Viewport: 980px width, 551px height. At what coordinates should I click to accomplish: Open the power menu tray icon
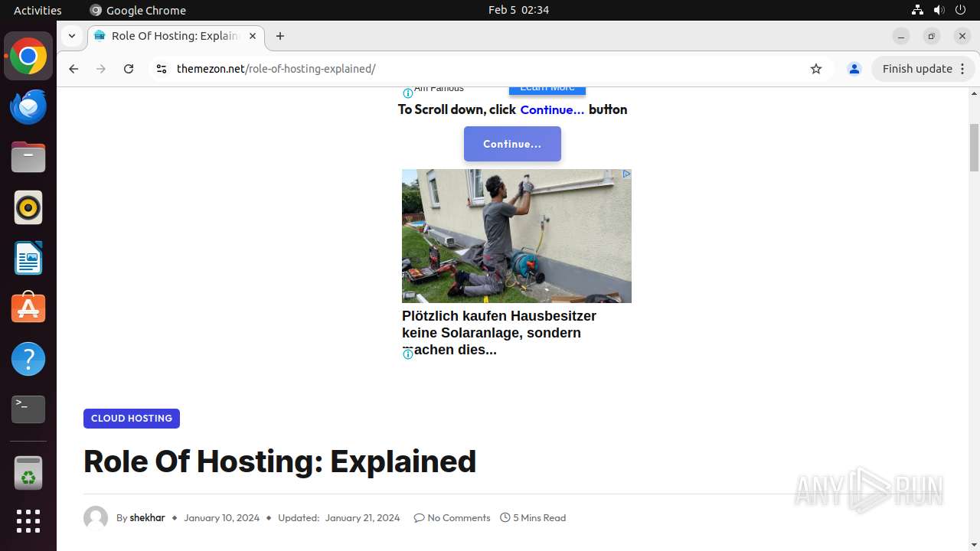click(960, 10)
